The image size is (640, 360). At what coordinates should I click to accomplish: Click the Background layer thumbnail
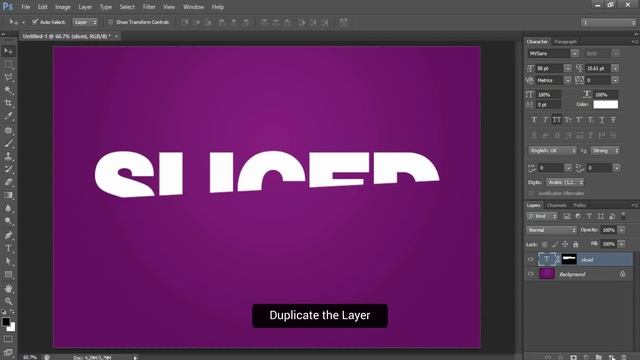[x=547, y=274]
